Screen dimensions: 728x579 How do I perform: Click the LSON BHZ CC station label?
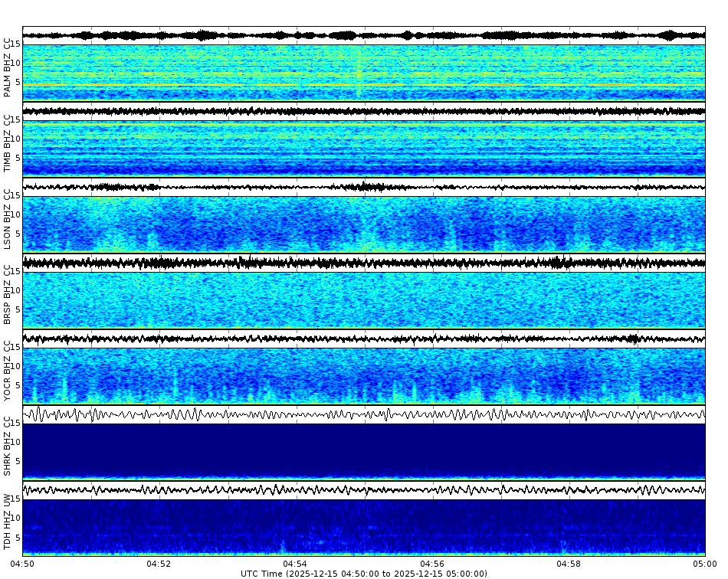click(x=7, y=218)
